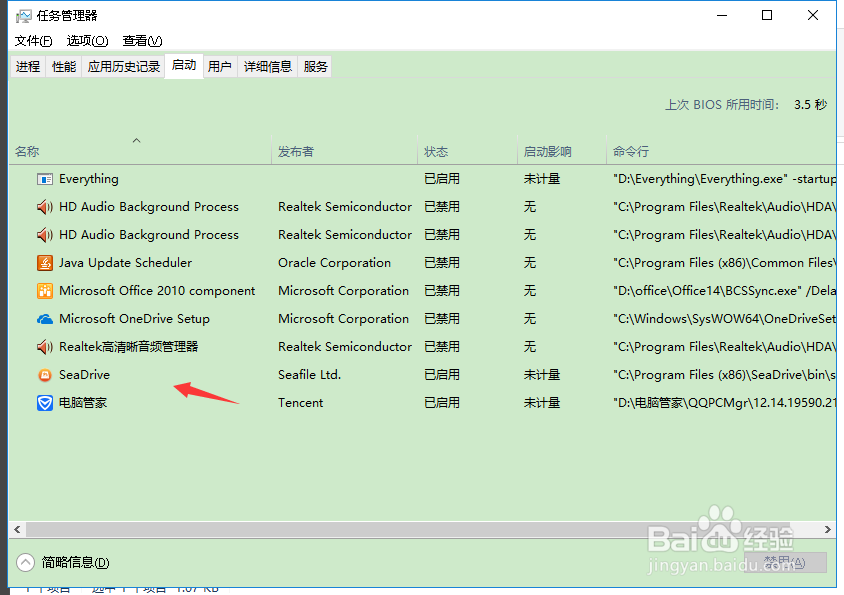Image resolution: width=844 pixels, height=595 pixels.
Task: Maximize the Task Manager window
Action: [767, 15]
